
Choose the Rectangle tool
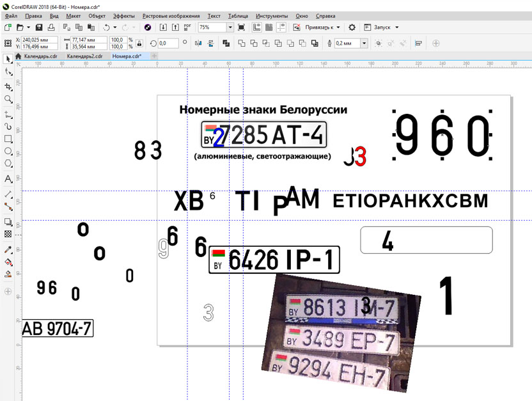tap(8, 139)
